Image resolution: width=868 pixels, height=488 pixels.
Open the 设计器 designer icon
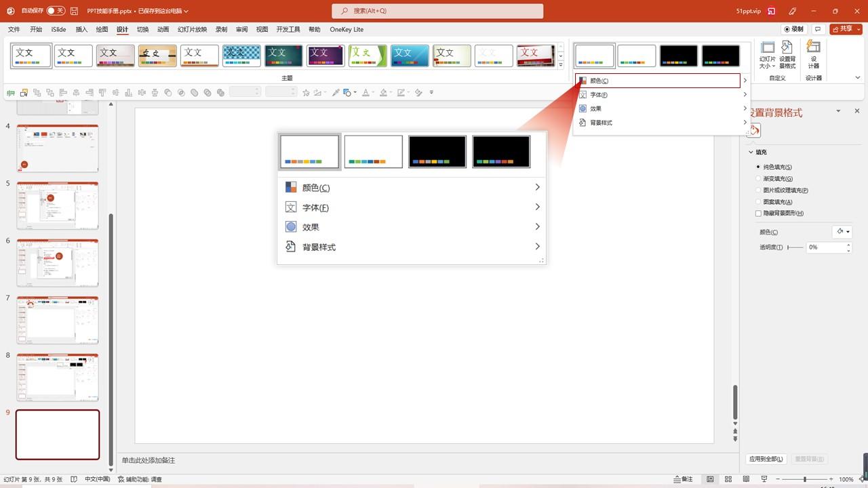[x=814, y=55]
